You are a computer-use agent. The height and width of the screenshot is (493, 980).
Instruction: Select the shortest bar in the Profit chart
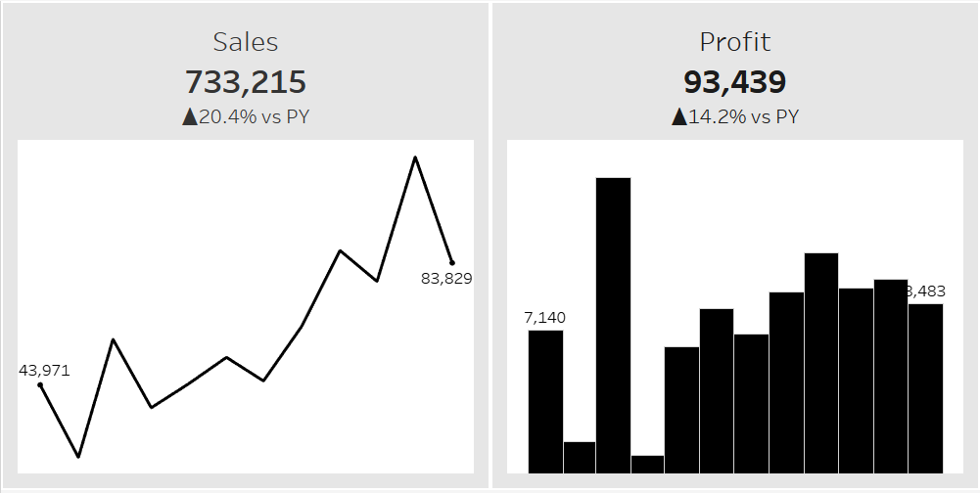click(647, 465)
